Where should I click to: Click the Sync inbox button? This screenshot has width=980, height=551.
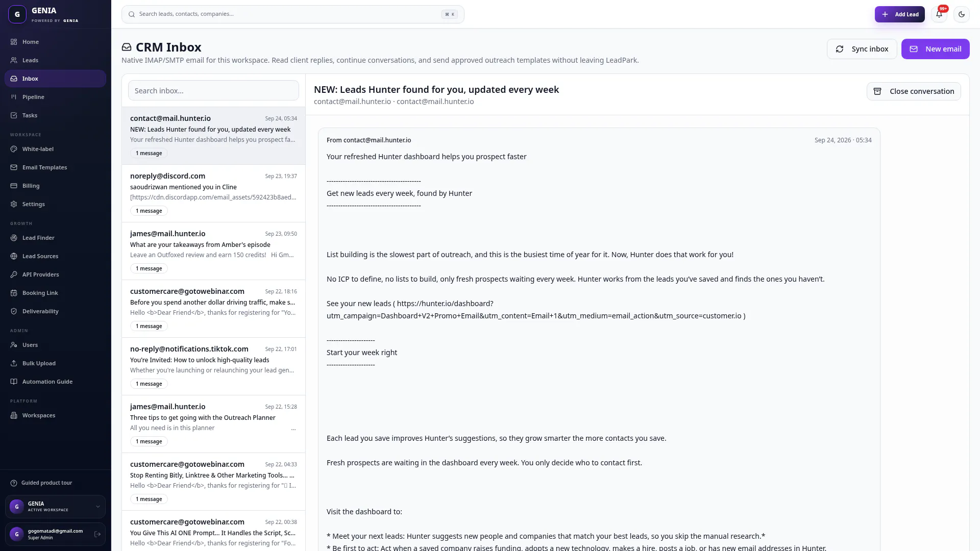862,49
